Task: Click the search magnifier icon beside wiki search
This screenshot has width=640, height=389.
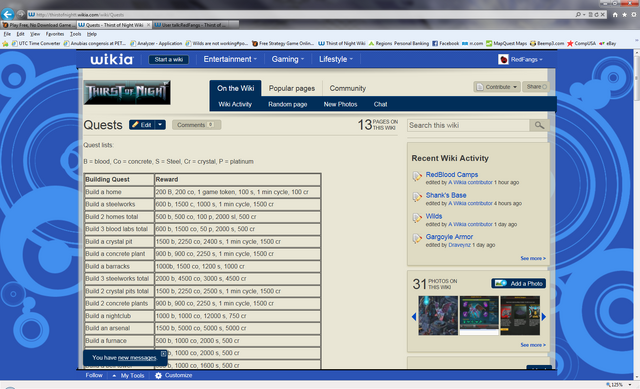Action: 539,125
